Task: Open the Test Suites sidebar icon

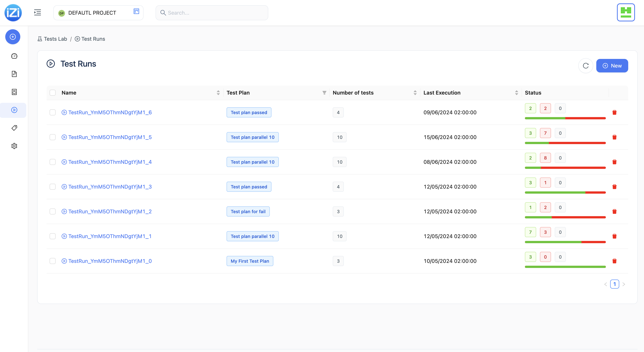Action: pos(14,92)
